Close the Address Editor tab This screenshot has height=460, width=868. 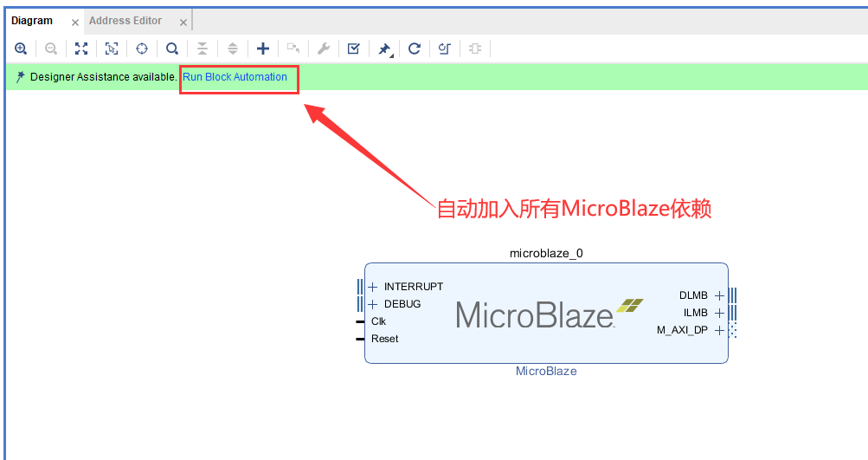pyautogui.click(x=183, y=23)
